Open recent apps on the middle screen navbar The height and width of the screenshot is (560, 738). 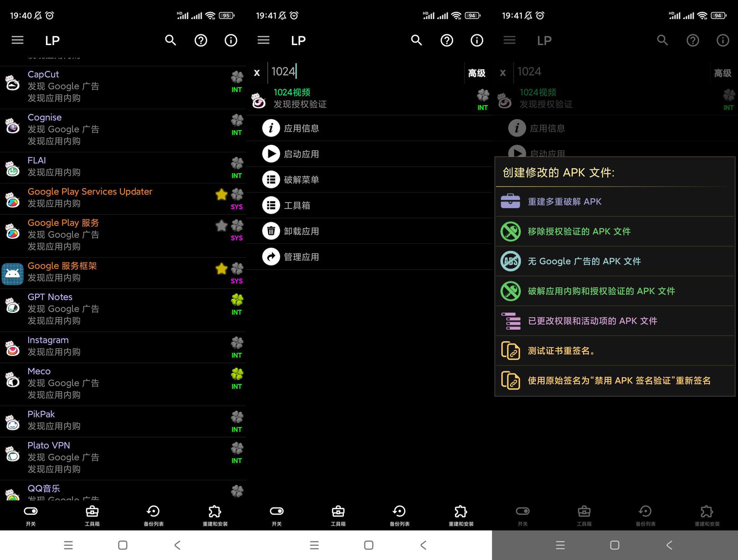click(314, 545)
